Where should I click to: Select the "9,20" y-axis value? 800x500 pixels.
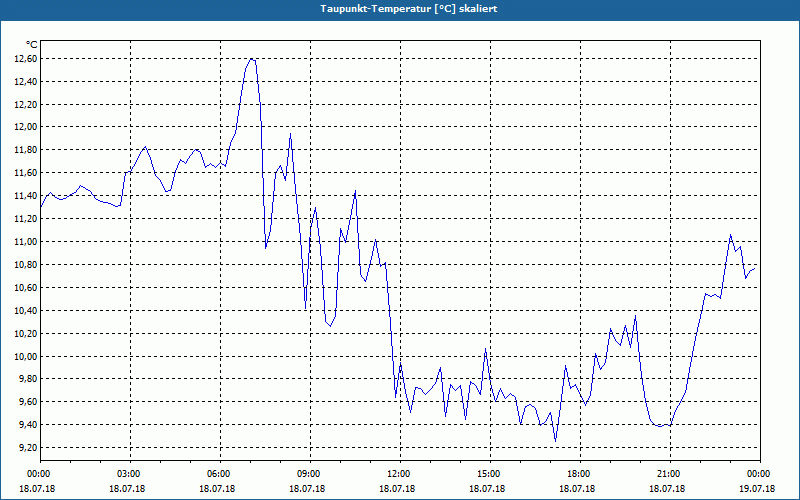point(29,448)
